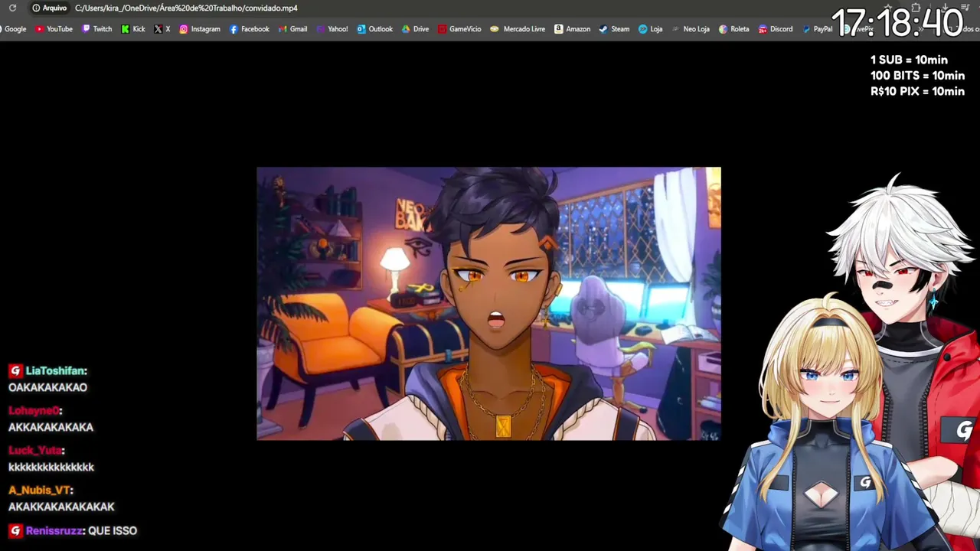Open the Gmail bookmark
Viewport: 980px width, 551px height.
coord(292,29)
